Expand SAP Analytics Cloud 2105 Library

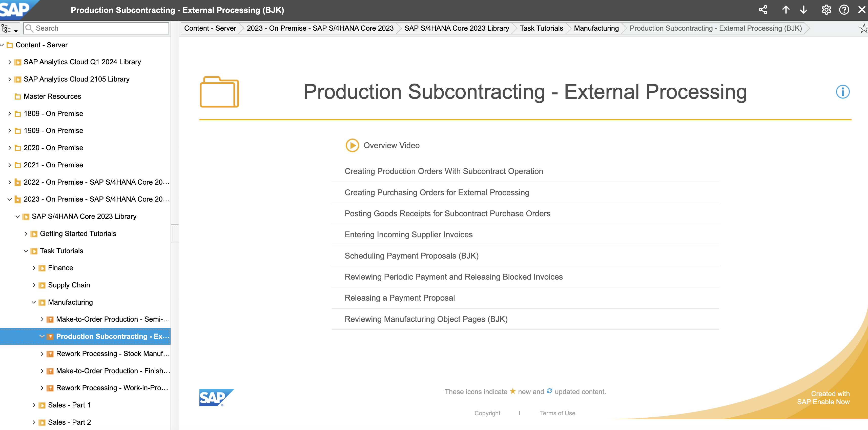coord(9,79)
